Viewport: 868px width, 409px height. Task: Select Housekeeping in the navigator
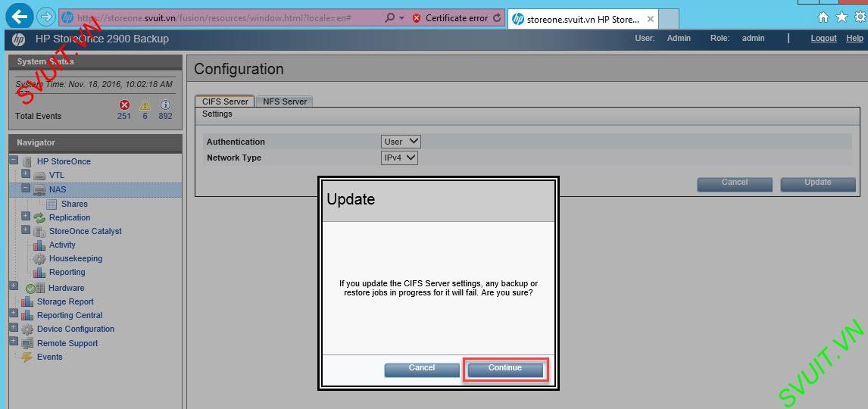(75, 258)
